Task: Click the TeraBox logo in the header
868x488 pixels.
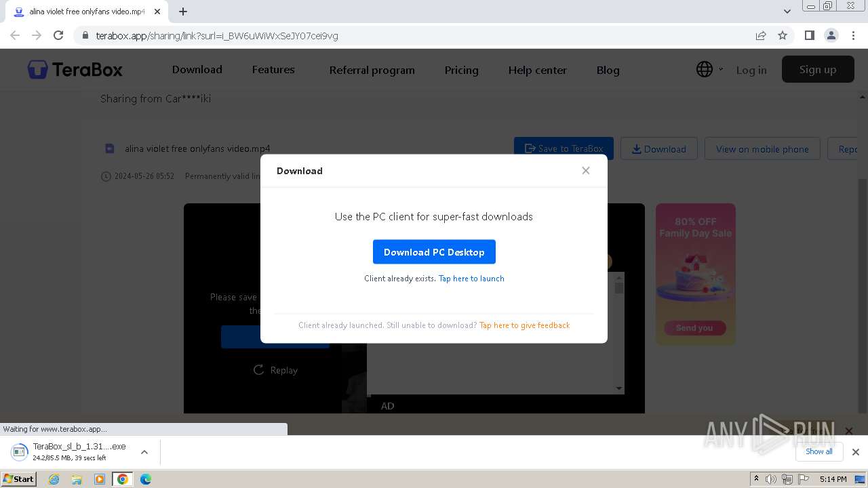Action: [x=75, y=69]
